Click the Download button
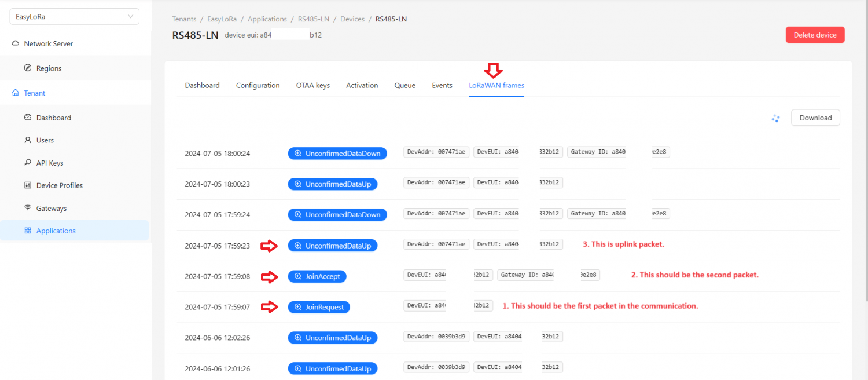The image size is (868, 380). tap(815, 118)
